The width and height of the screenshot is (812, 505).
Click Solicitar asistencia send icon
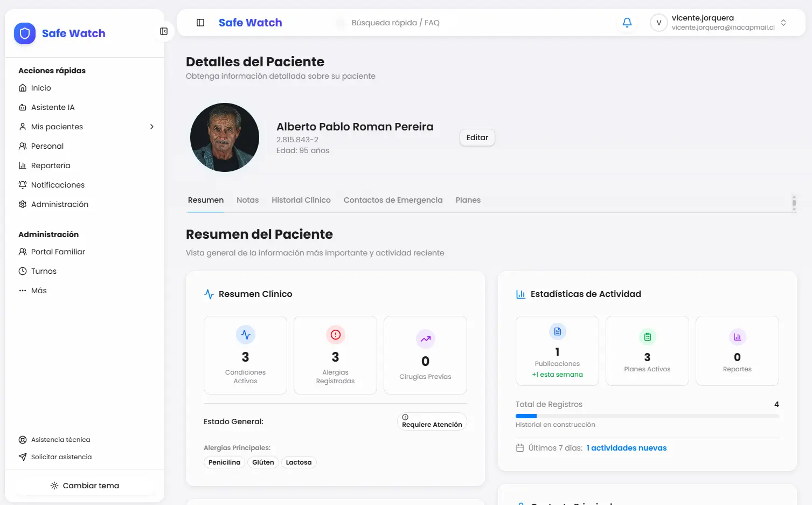[23, 456]
